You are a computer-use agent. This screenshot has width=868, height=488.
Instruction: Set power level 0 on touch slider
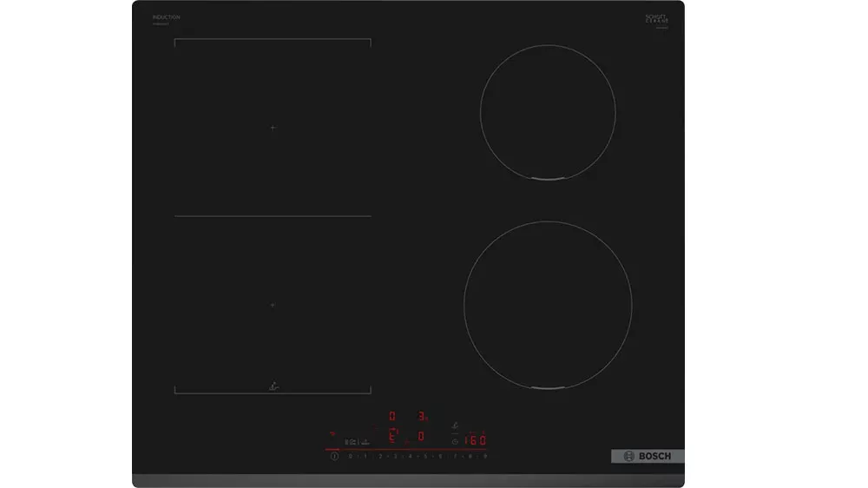[350, 457]
